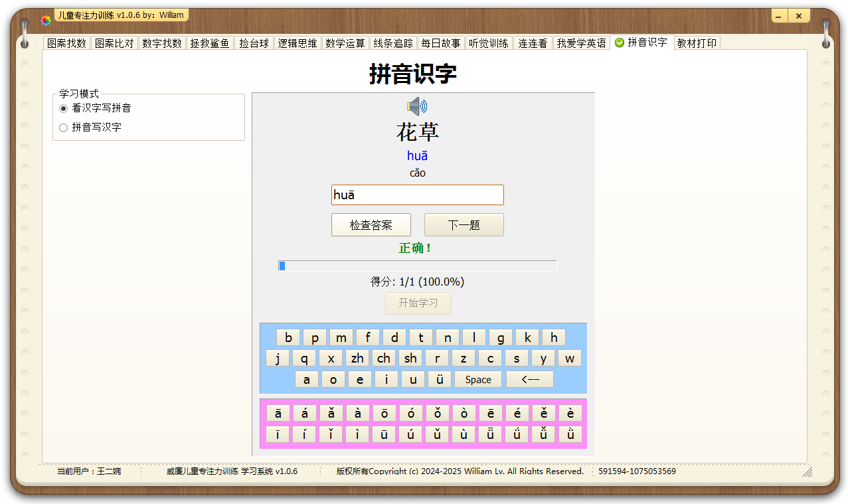Tap the j key on pinyin keyboard
Screen dimensions: 848x504
tap(278, 358)
